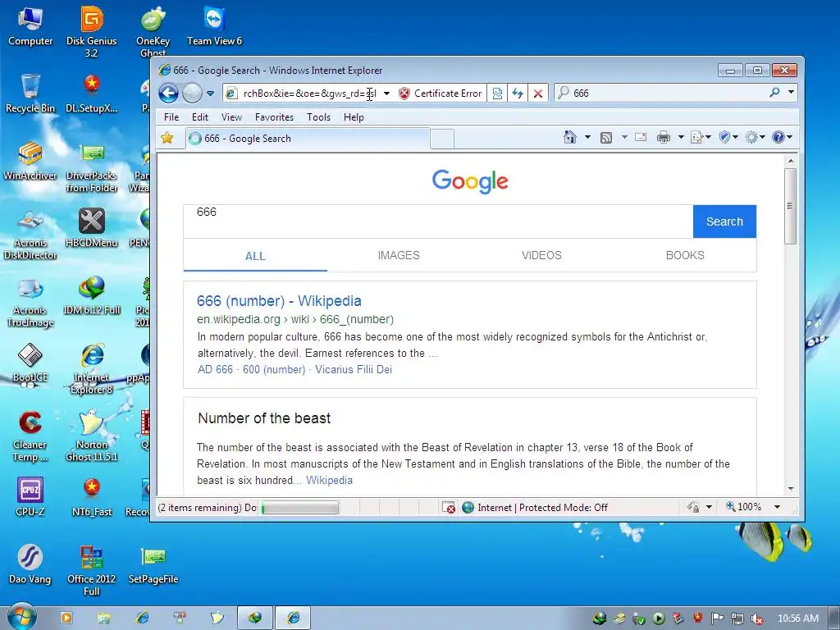Click the Read Mail envelope icon
Image resolution: width=840 pixels, height=630 pixels.
pyautogui.click(x=641, y=138)
